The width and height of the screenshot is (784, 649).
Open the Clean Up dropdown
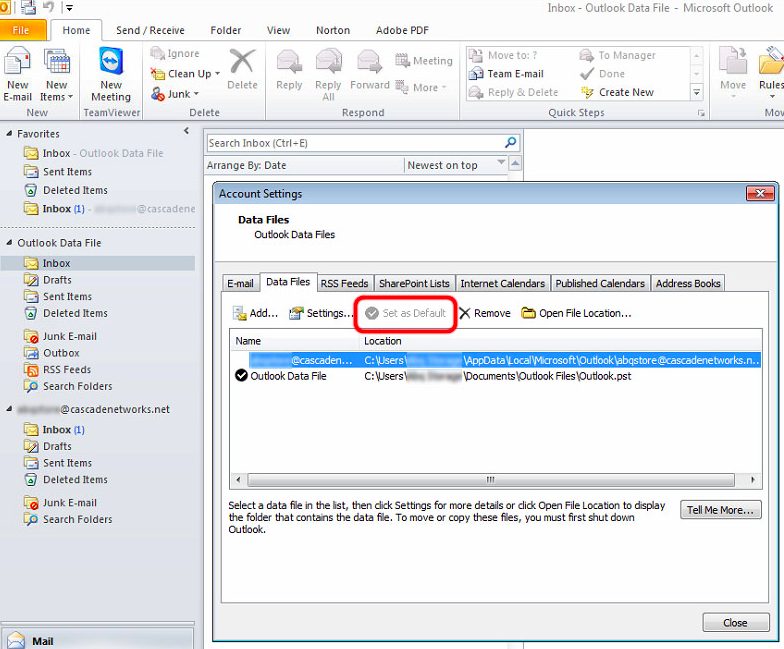(x=186, y=74)
